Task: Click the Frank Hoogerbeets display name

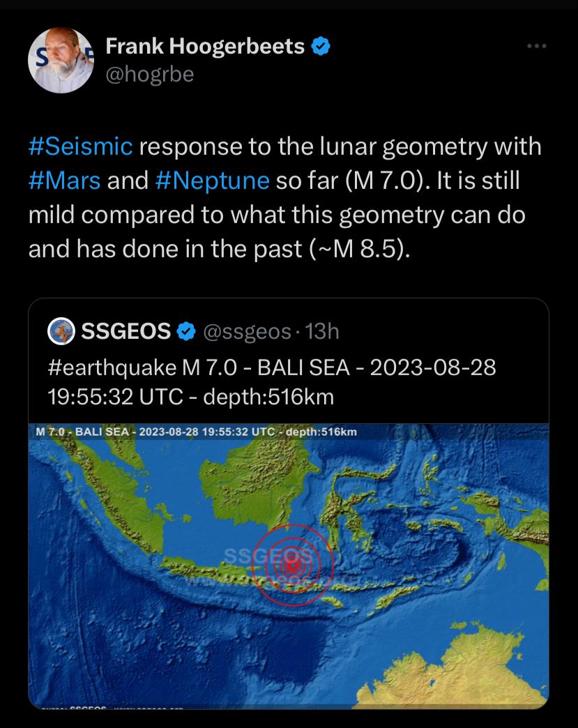Action: [x=205, y=47]
